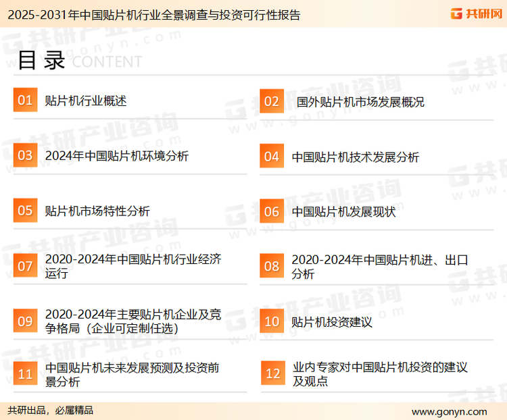Select chapter title 贴片机投资建议
Viewport: 507px width, 420px height.
[332, 322]
